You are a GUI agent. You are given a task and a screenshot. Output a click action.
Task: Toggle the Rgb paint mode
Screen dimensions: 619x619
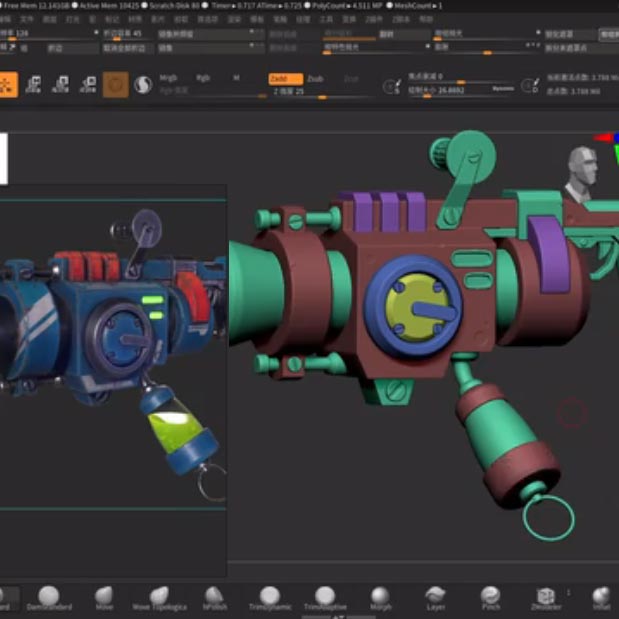203,78
